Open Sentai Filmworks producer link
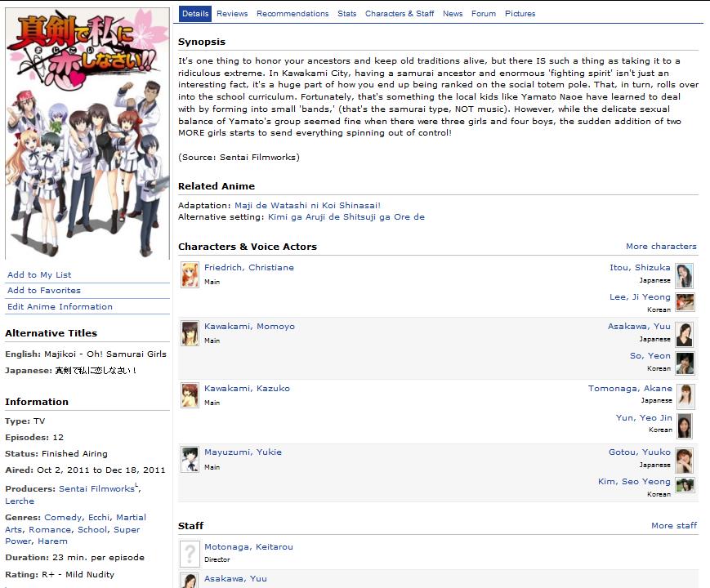Screen dimensions: 710x588 click(96, 489)
